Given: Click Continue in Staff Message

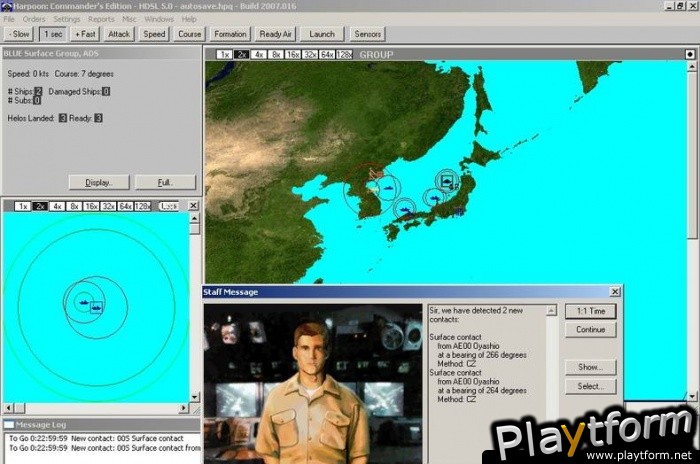Looking at the screenshot, I should [x=591, y=330].
